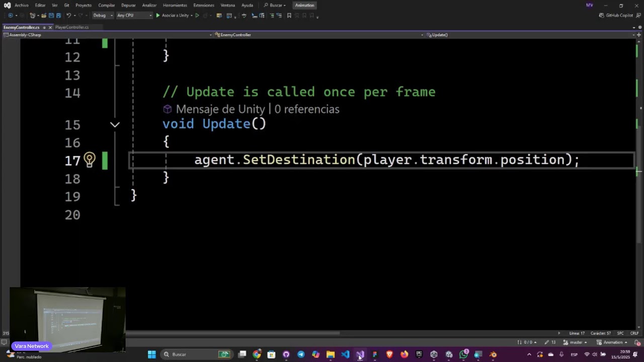Click the CRLF line ending indicator
The image size is (644, 362).
point(634,333)
